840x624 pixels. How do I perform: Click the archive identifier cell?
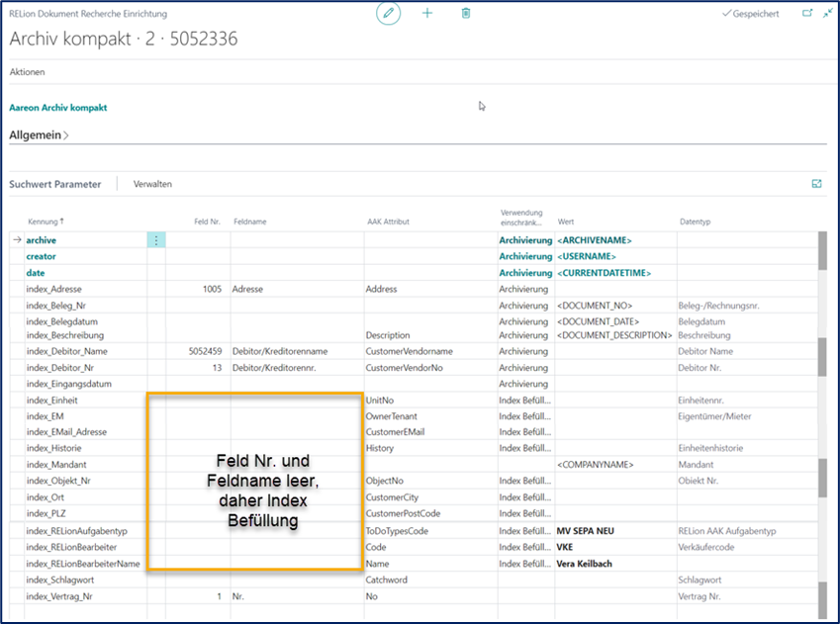(42, 240)
